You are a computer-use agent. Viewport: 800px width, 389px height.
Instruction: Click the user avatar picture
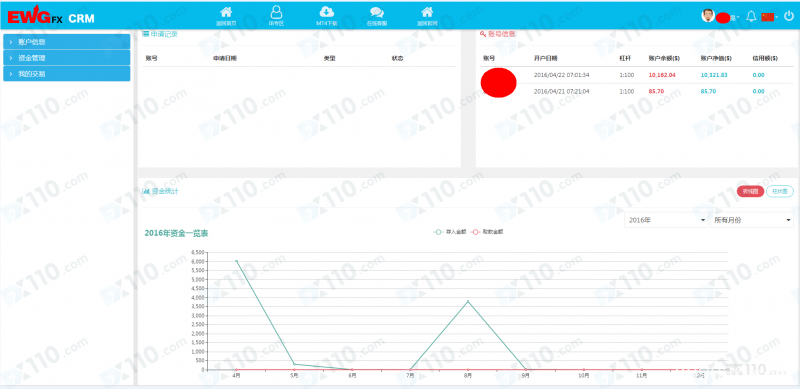tap(708, 16)
